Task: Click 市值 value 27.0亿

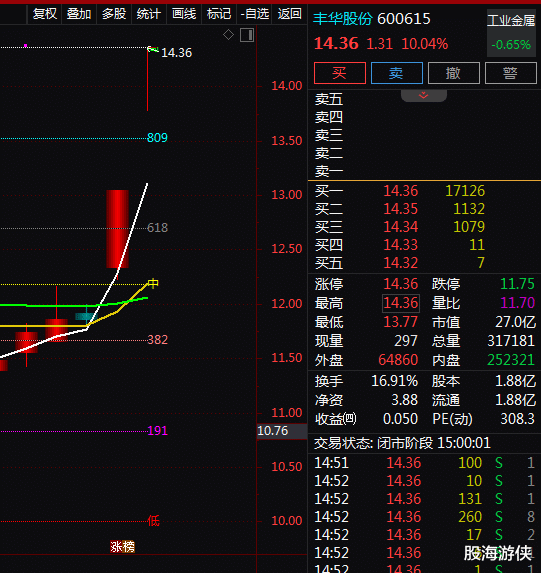Action: pyautogui.click(x=515, y=322)
